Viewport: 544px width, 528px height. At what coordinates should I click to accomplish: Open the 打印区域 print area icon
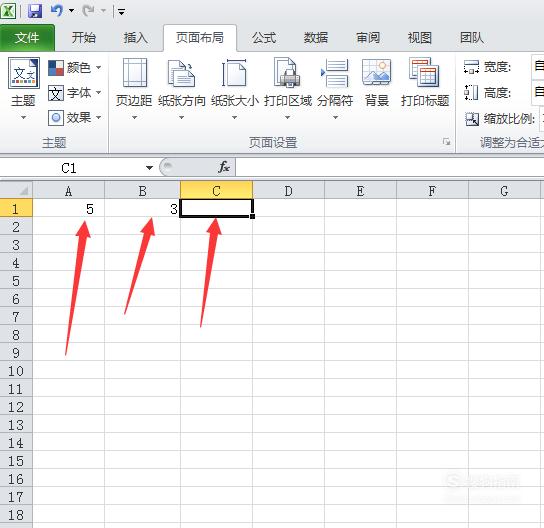[x=287, y=73]
